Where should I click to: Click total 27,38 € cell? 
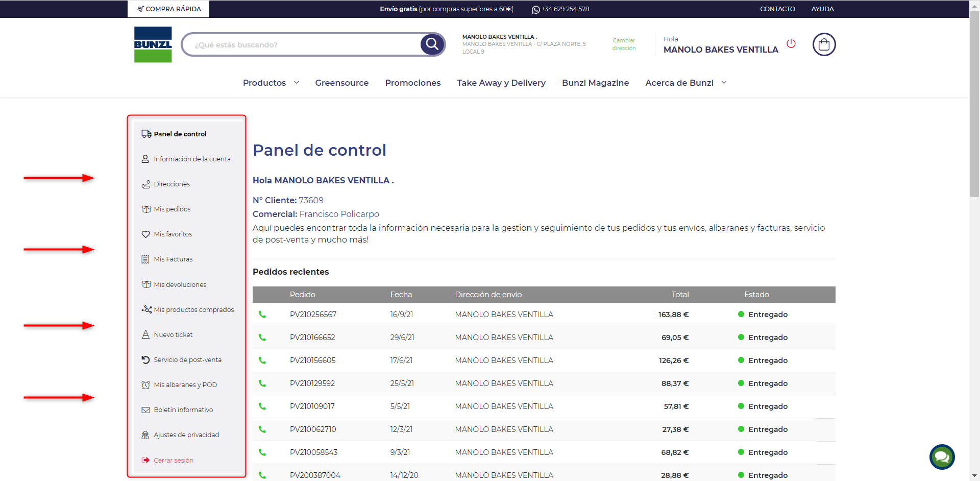pyautogui.click(x=675, y=429)
